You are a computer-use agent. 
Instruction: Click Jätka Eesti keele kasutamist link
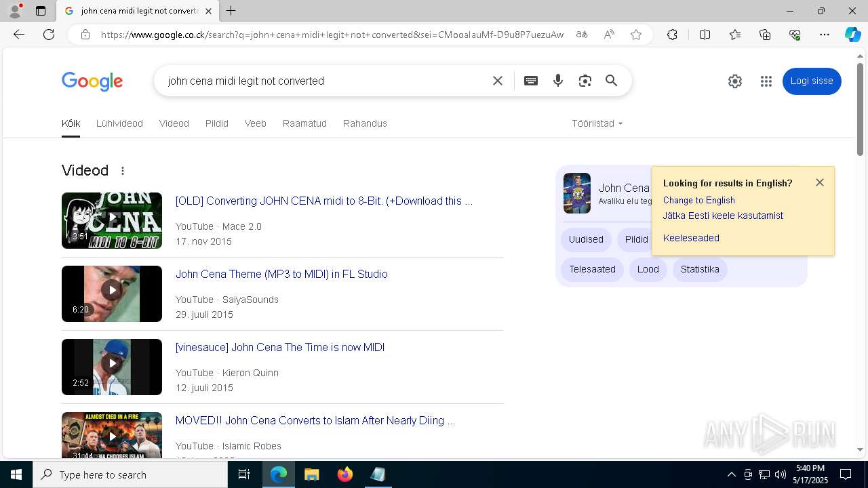coord(723,216)
